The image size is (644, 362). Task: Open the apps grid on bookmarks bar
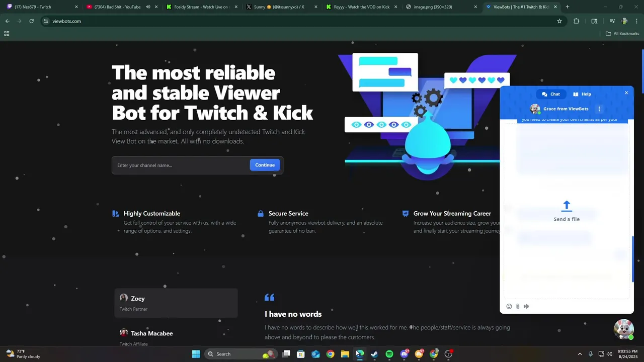point(7,33)
